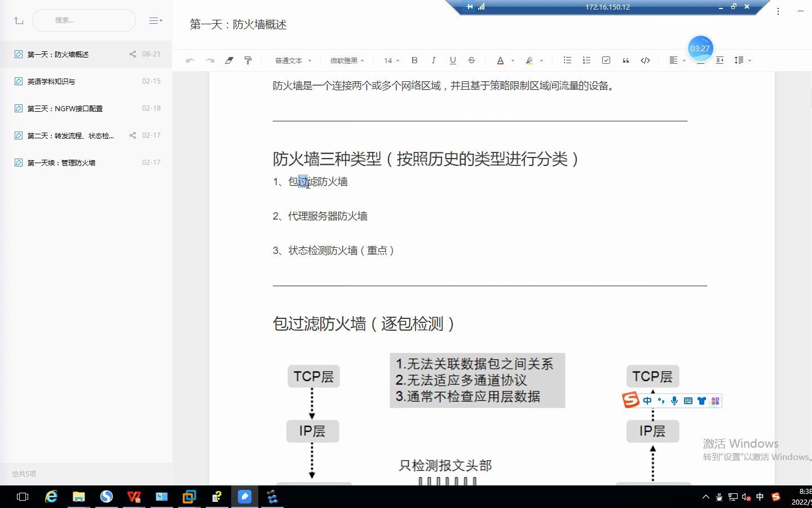The height and width of the screenshot is (508, 812).
Task: Insert a block quote
Action: (626, 60)
